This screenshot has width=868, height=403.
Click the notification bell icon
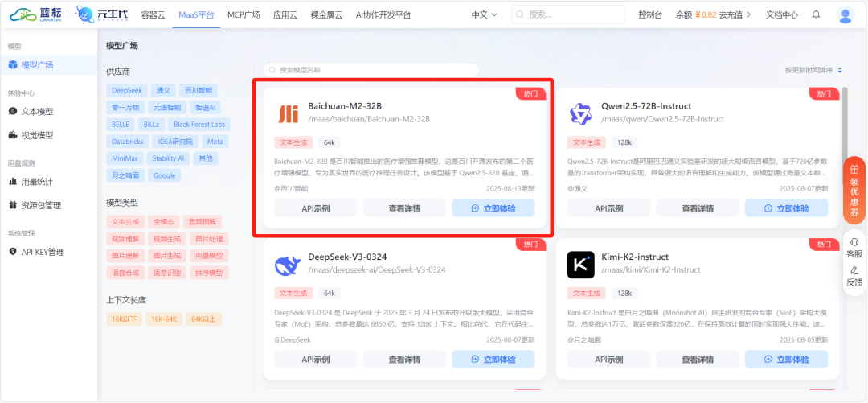[816, 15]
